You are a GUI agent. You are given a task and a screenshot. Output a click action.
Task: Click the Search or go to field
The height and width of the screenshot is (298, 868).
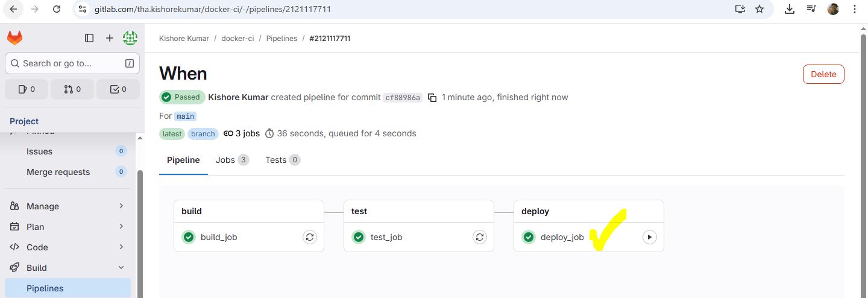click(72, 63)
